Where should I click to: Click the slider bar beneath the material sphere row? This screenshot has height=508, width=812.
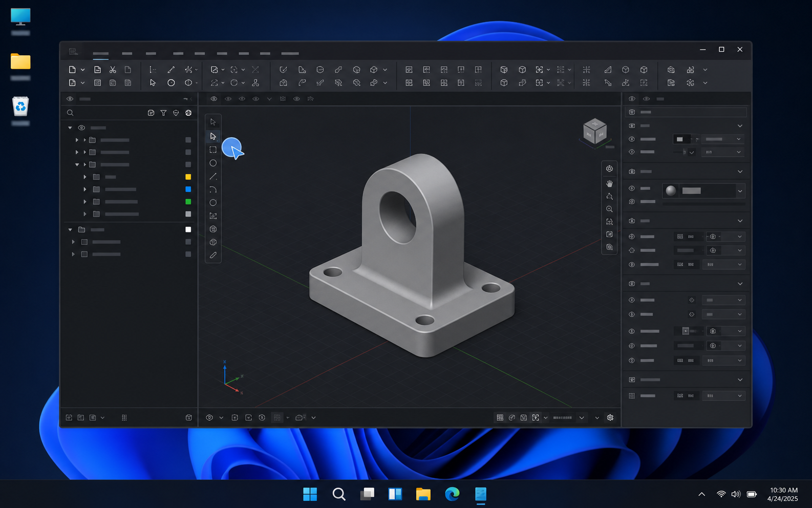pos(704,204)
